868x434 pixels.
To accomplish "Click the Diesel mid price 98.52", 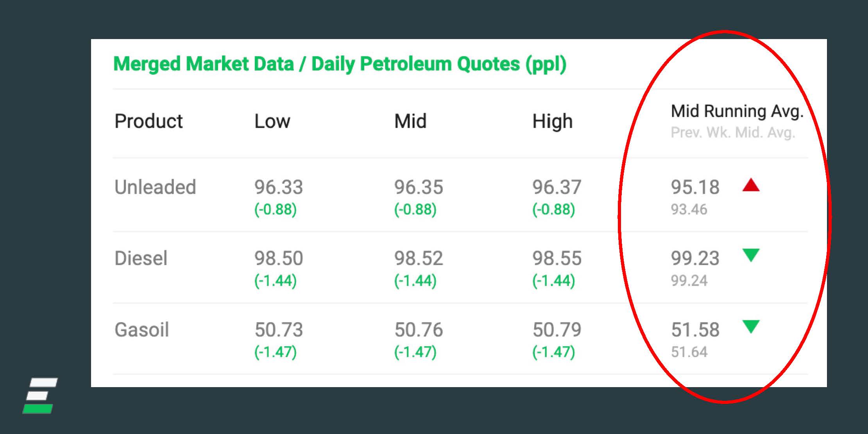I will pyautogui.click(x=418, y=258).
